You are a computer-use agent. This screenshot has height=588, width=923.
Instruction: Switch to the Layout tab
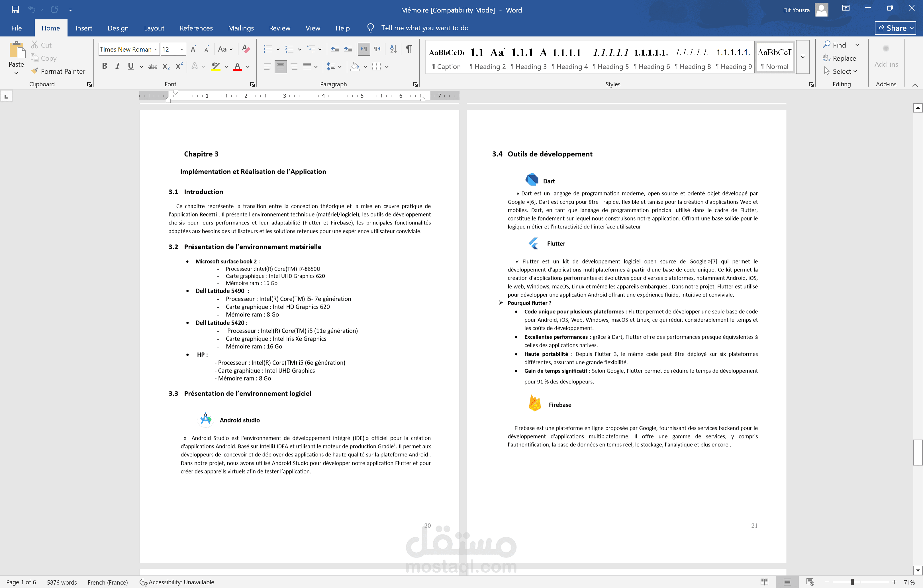pos(154,28)
